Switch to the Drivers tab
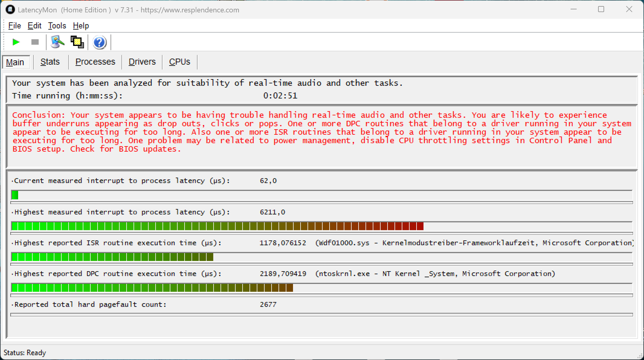This screenshot has width=644, height=360. [x=142, y=62]
